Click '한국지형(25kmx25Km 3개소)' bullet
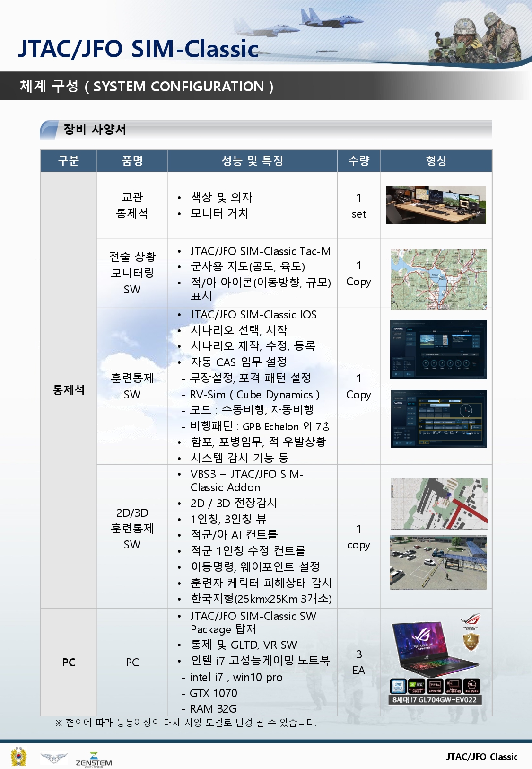 [x=261, y=599]
